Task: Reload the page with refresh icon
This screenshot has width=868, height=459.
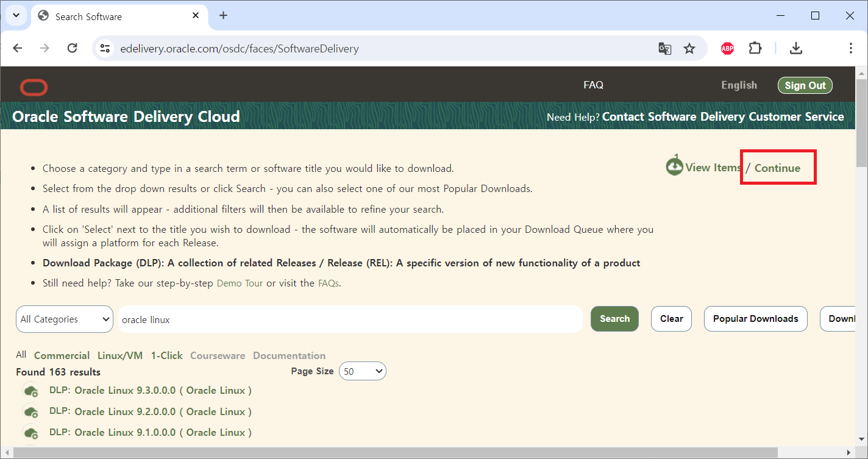Action: [x=72, y=48]
